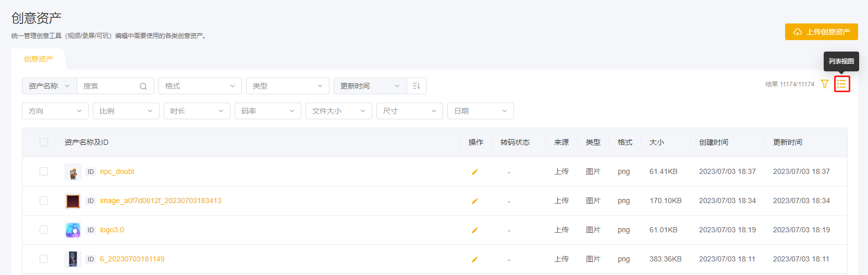Expand the 码率 dropdown

coord(268,111)
